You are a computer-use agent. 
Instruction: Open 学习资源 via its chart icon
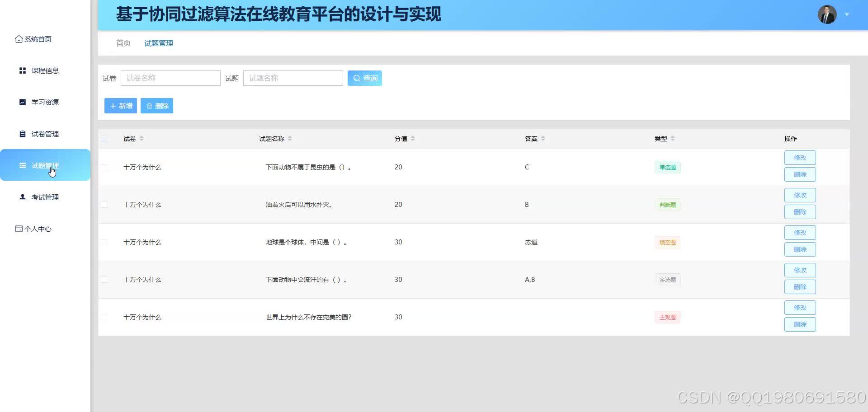click(22, 102)
